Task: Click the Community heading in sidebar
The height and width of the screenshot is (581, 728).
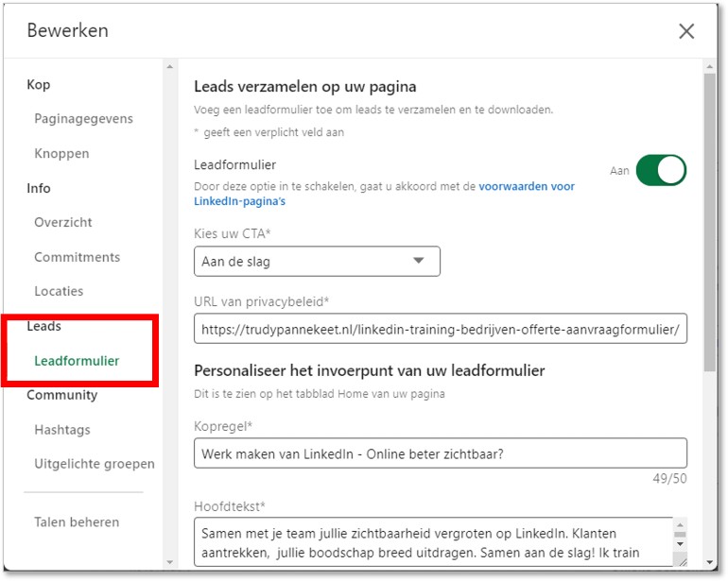Action: click(x=62, y=395)
